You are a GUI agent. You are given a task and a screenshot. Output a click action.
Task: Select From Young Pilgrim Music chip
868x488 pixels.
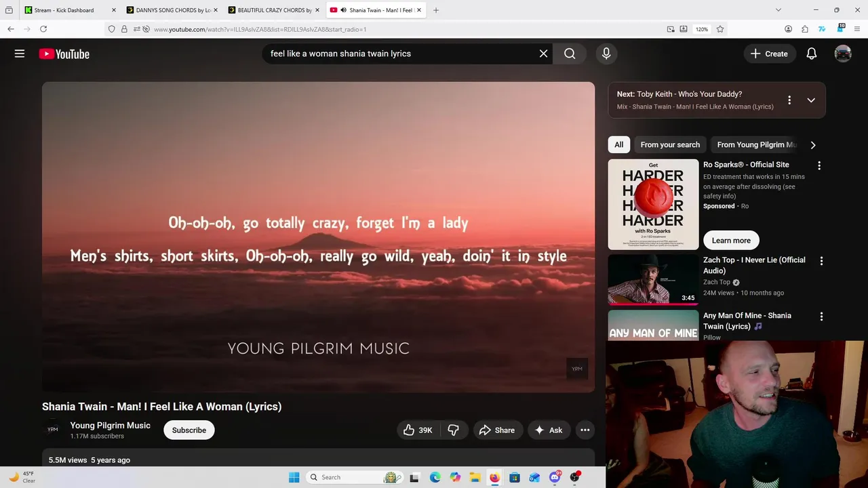[756, 144]
